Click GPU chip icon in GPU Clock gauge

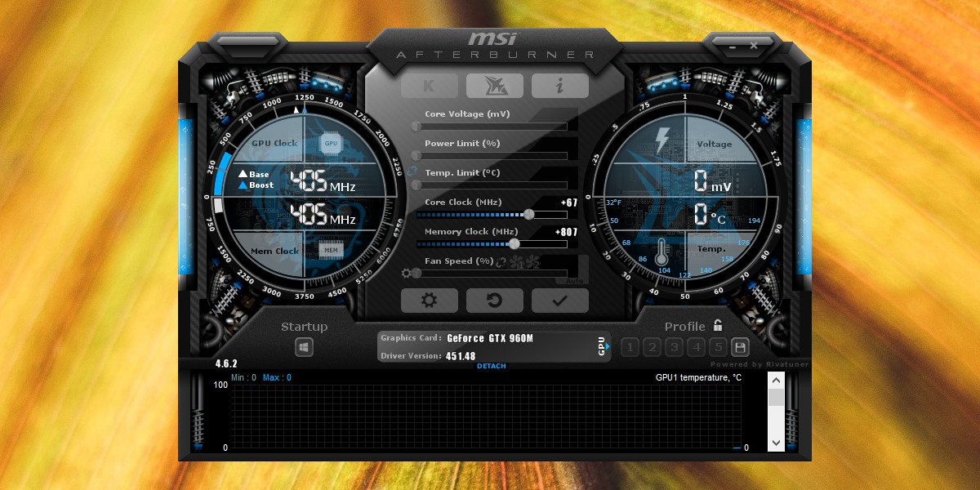point(331,143)
